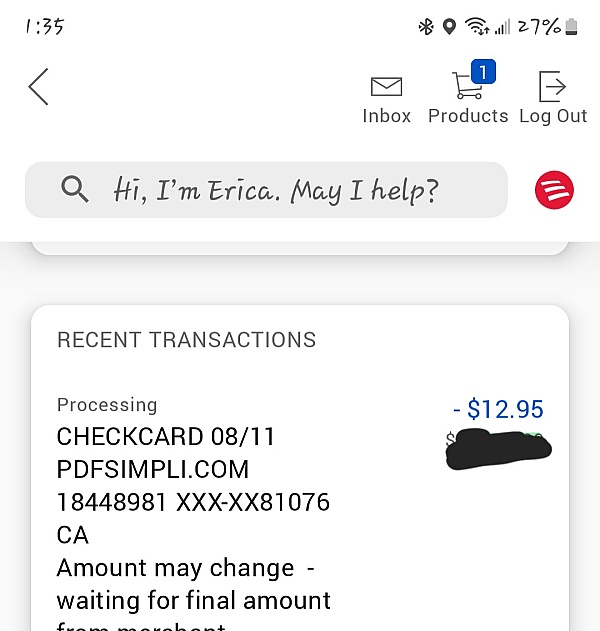Viewport: 600px width, 631px height.
Task: Open the Products shopping cart icon
Action: click(x=466, y=86)
